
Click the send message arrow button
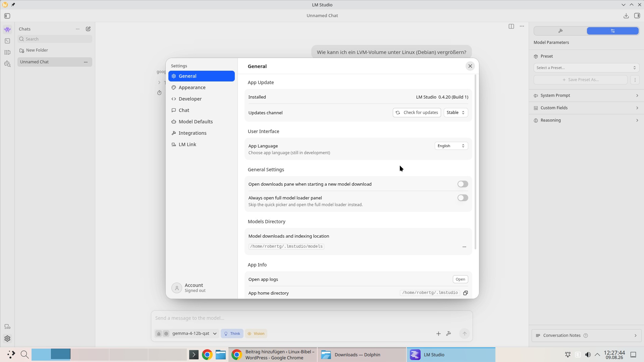[464, 334]
